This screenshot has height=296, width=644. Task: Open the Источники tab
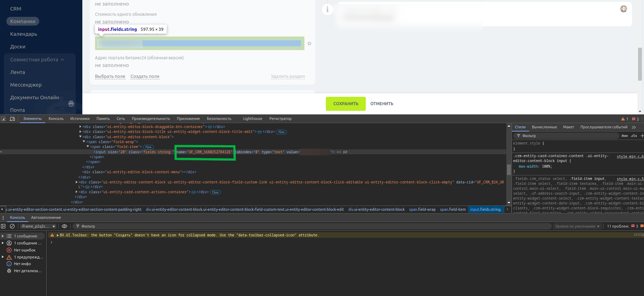click(80, 119)
